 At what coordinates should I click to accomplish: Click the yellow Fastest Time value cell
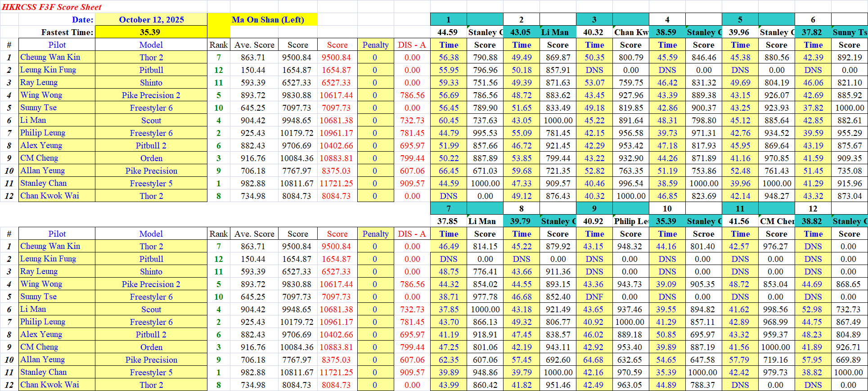tap(150, 32)
